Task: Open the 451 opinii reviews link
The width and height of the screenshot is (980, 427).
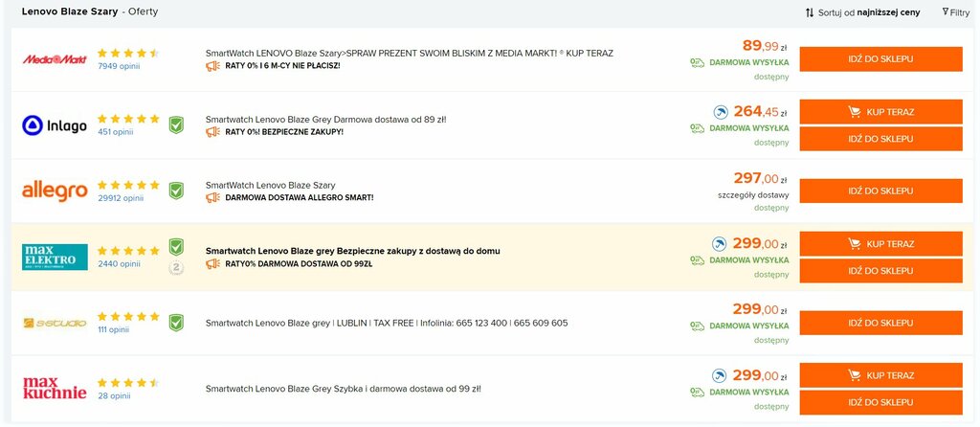Action: (116, 132)
